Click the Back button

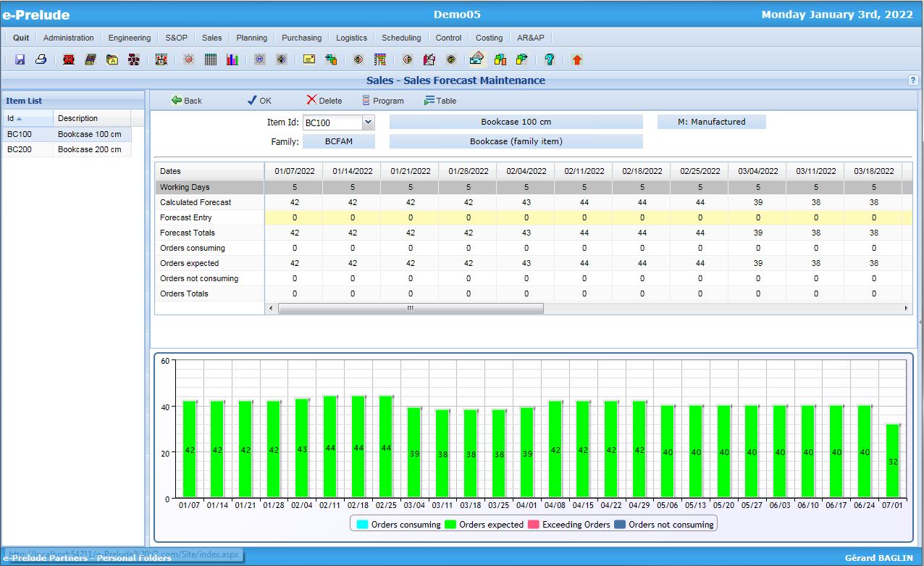(186, 101)
